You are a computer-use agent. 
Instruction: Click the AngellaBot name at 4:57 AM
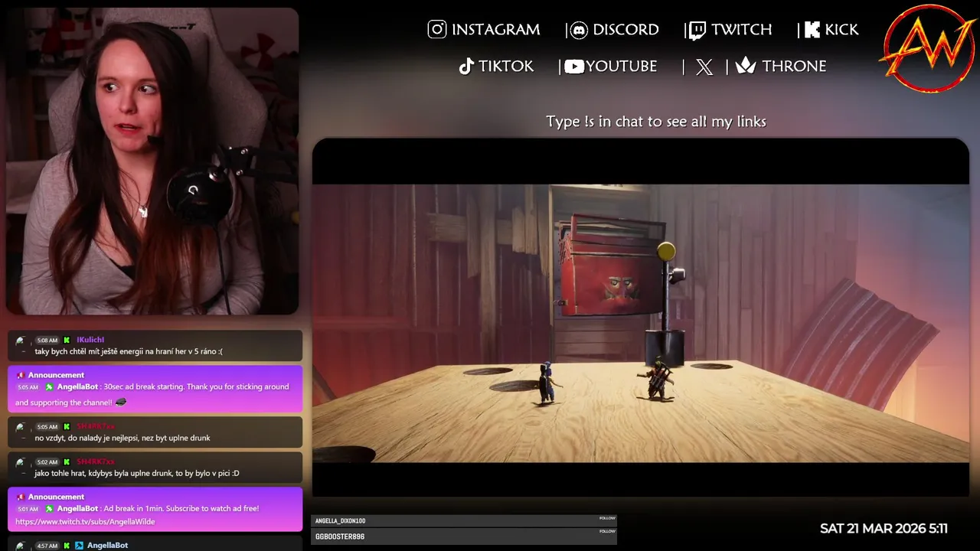[x=108, y=546]
